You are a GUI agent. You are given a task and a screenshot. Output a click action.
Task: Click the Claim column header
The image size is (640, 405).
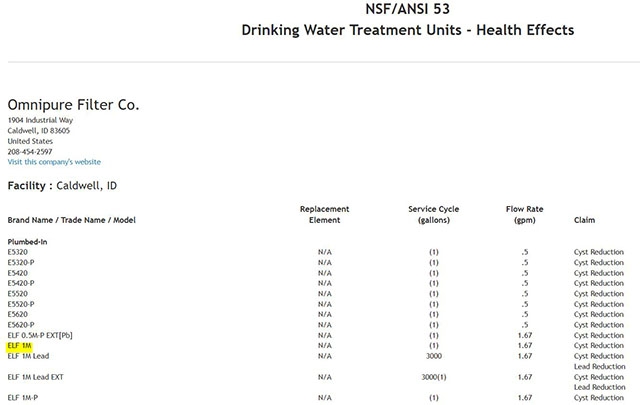tap(585, 219)
